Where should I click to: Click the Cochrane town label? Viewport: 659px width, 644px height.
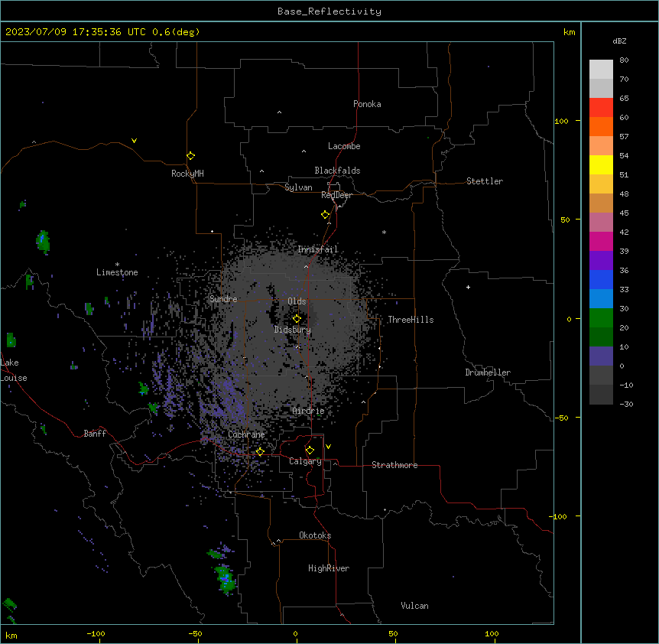pyautogui.click(x=246, y=434)
